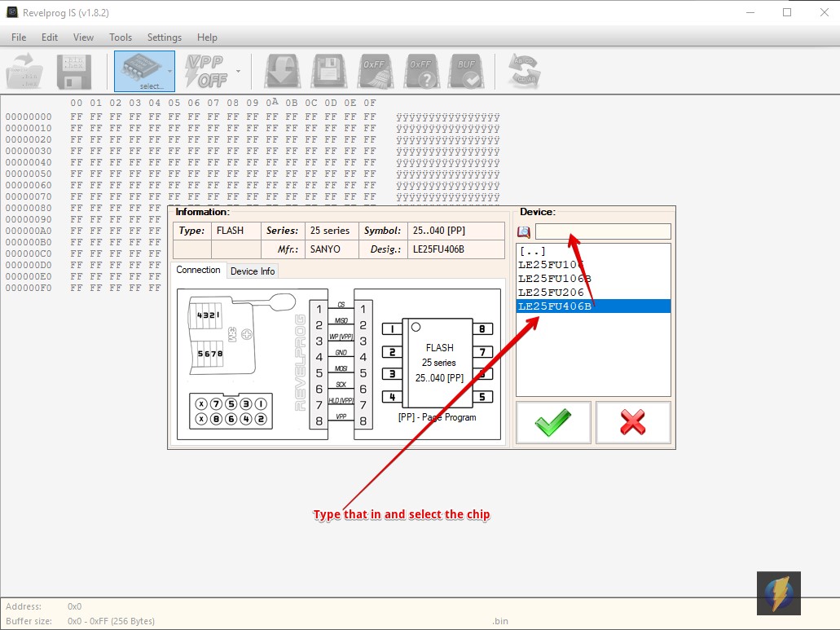This screenshot has width=840, height=630.
Task: Click hex row address 00000070
Action: pyautogui.click(x=29, y=196)
